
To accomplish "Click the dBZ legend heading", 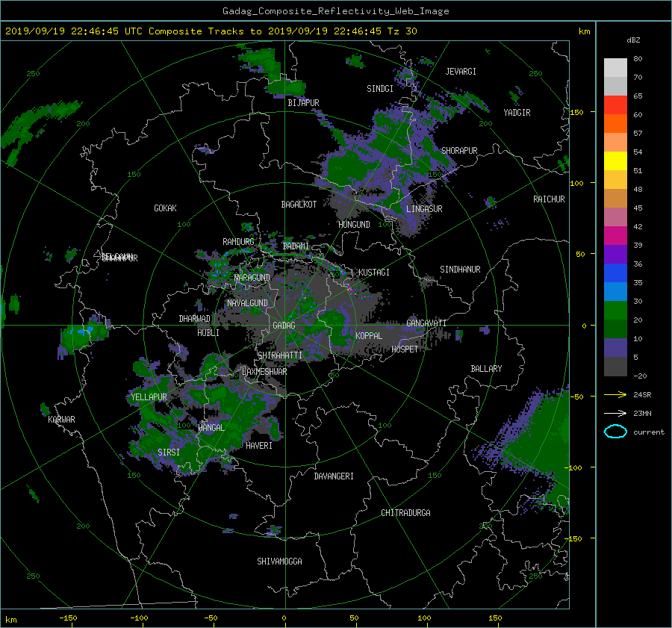I will point(633,40).
